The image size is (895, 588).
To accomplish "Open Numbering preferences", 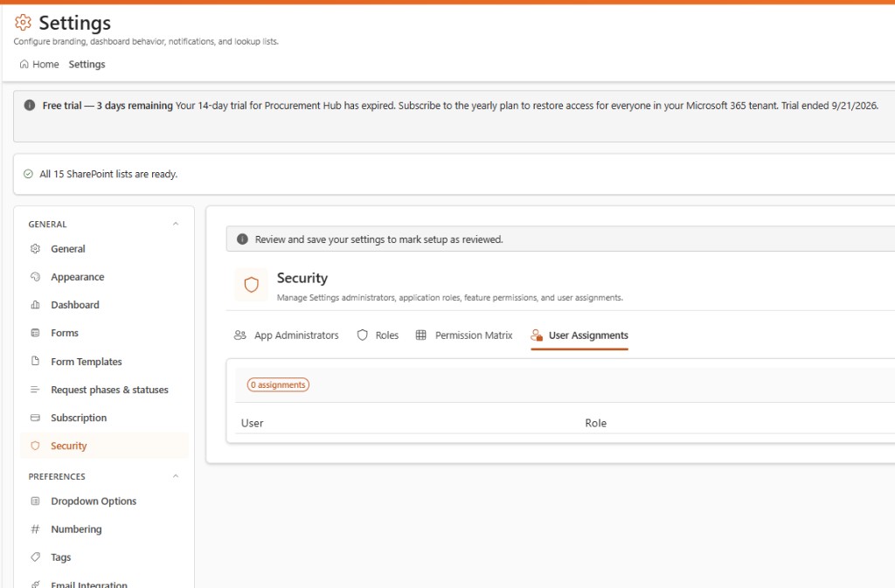I will (105, 529).
